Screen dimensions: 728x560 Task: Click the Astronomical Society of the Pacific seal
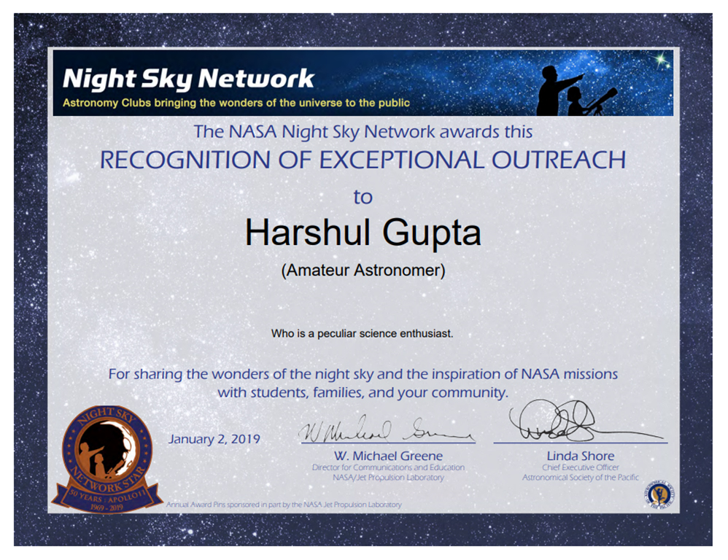(x=659, y=494)
